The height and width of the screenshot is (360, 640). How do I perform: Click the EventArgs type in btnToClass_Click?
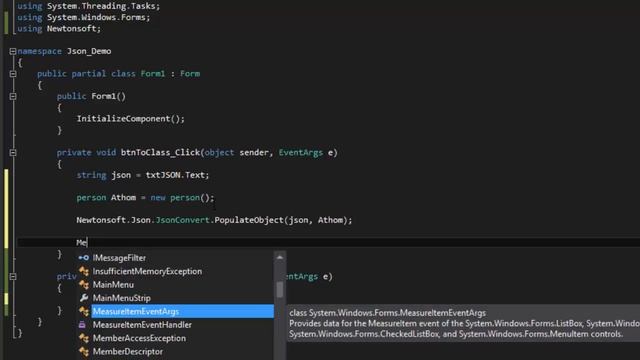(301, 153)
